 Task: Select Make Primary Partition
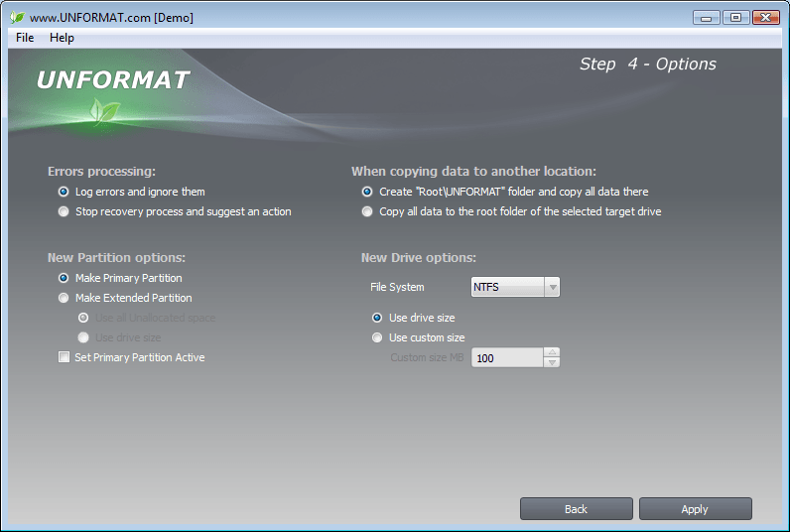click(120, 278)
